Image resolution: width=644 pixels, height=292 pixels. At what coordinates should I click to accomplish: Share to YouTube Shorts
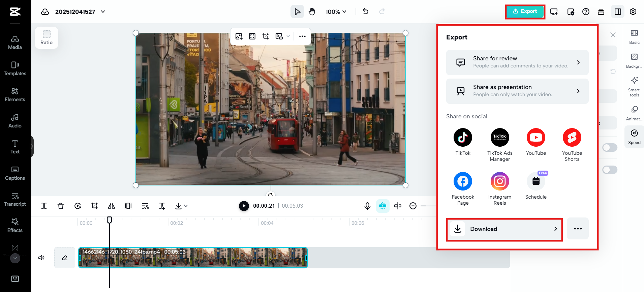[572, 145]
